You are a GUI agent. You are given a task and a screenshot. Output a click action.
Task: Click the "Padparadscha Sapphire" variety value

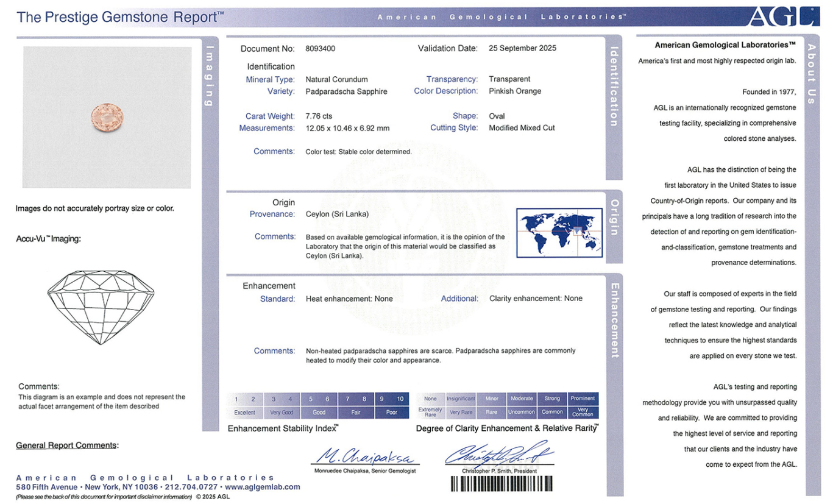[x=346, y=91]
